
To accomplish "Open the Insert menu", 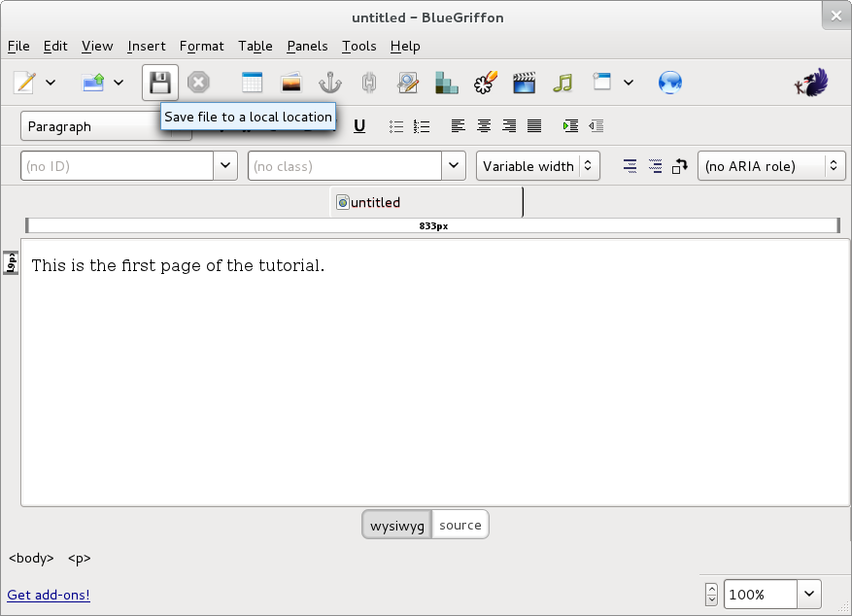I will 147,46.
